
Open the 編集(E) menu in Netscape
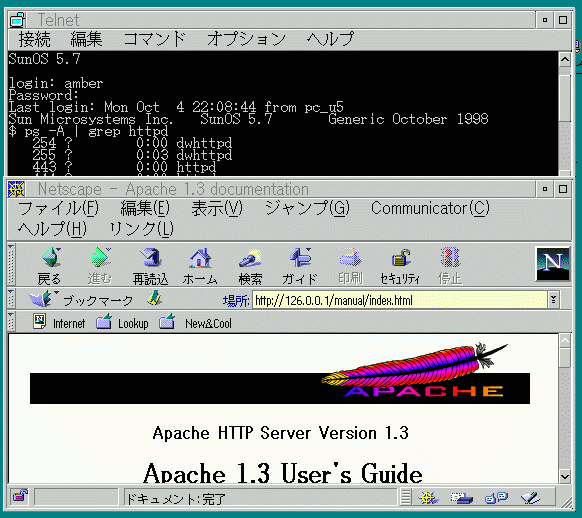pos(145,208)
